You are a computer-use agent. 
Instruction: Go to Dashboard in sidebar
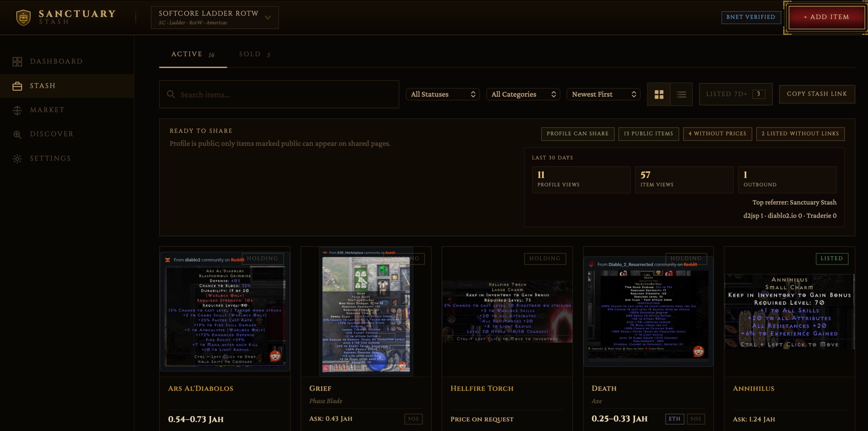[x=67, y=61]
